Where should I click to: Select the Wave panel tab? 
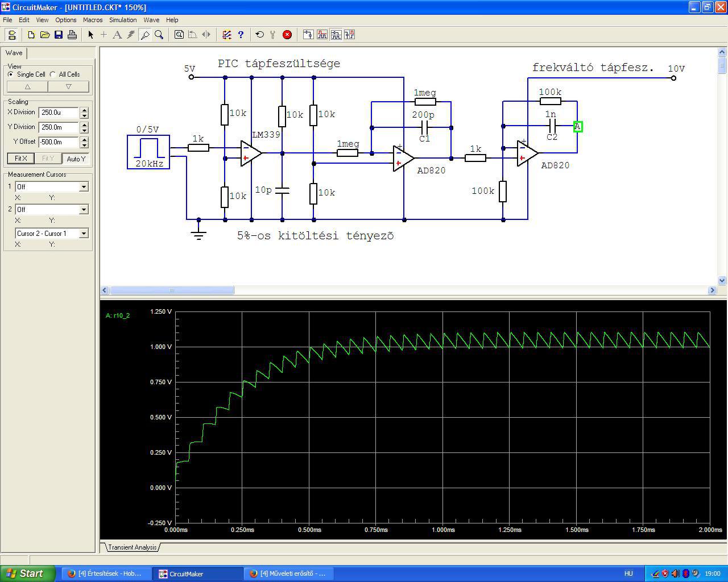coord(14,53)
